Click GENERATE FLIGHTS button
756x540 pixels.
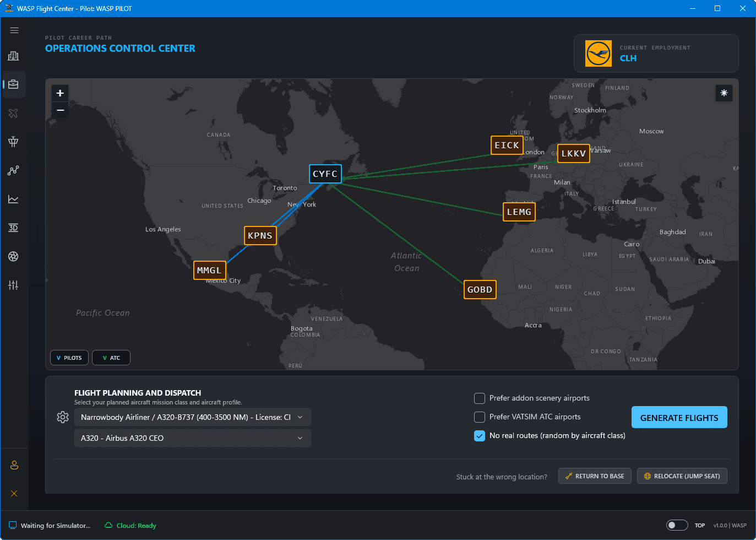[679, 417]
